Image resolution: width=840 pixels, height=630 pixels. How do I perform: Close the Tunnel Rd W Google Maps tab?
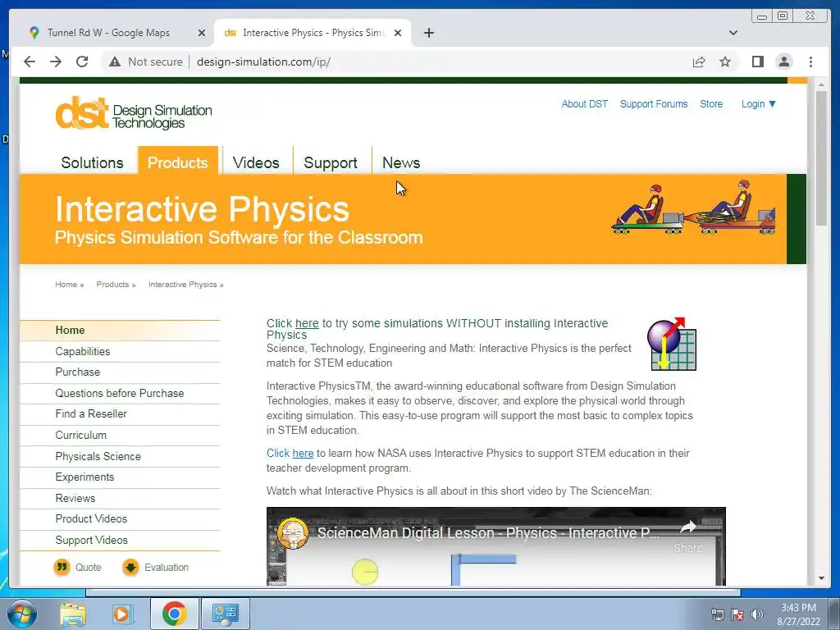[x=202, y=33]
